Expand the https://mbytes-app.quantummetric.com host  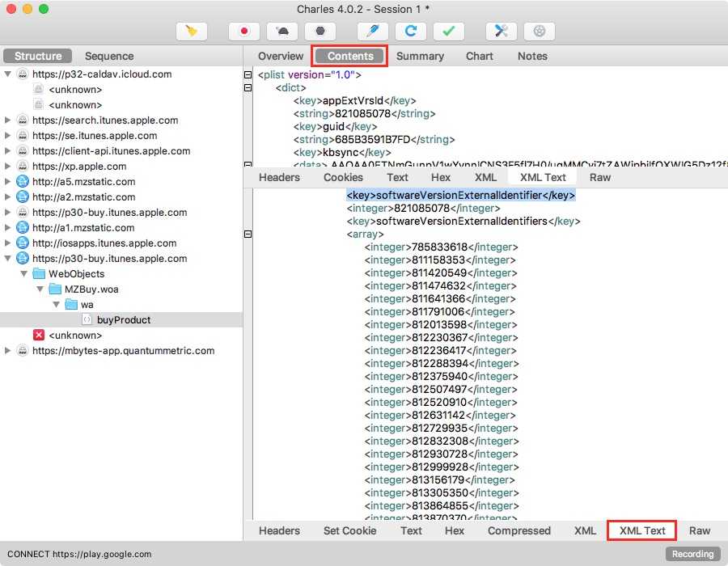8,351
